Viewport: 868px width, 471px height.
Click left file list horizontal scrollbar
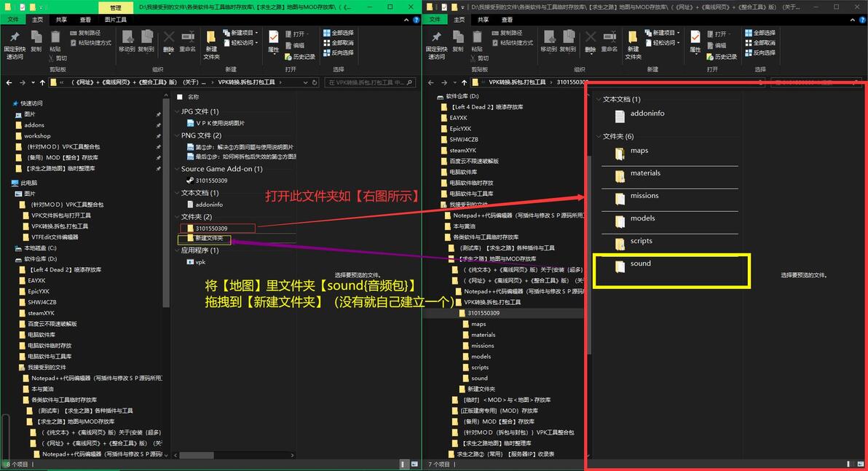coord(197,455)
